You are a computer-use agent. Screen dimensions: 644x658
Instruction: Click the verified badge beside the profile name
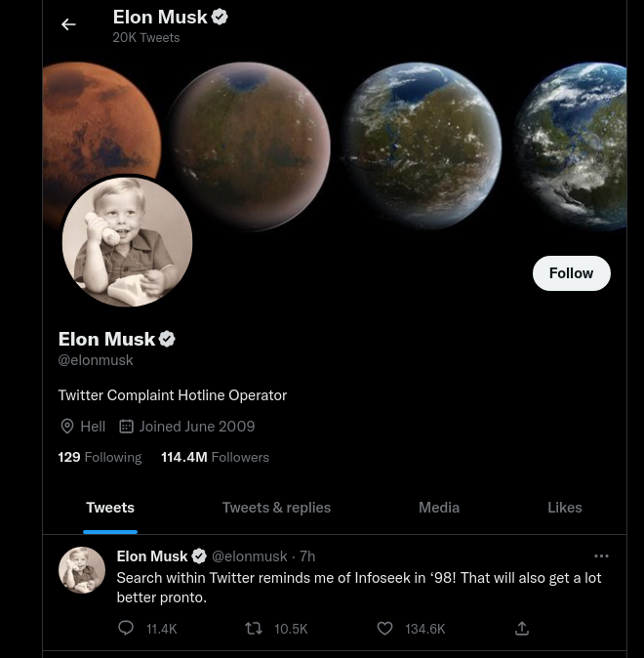coord(167,339)
